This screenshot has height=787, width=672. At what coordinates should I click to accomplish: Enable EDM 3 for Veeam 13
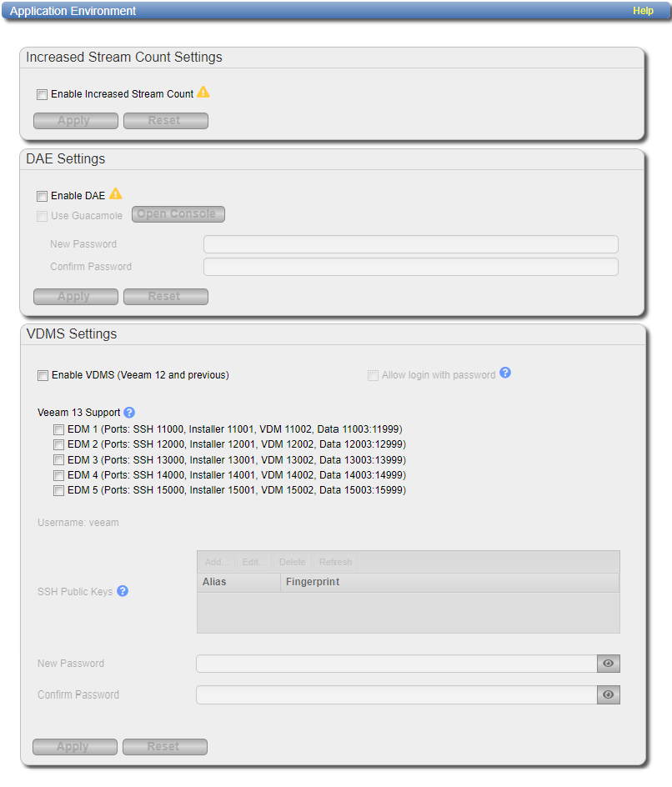click(x=58, y=460)
